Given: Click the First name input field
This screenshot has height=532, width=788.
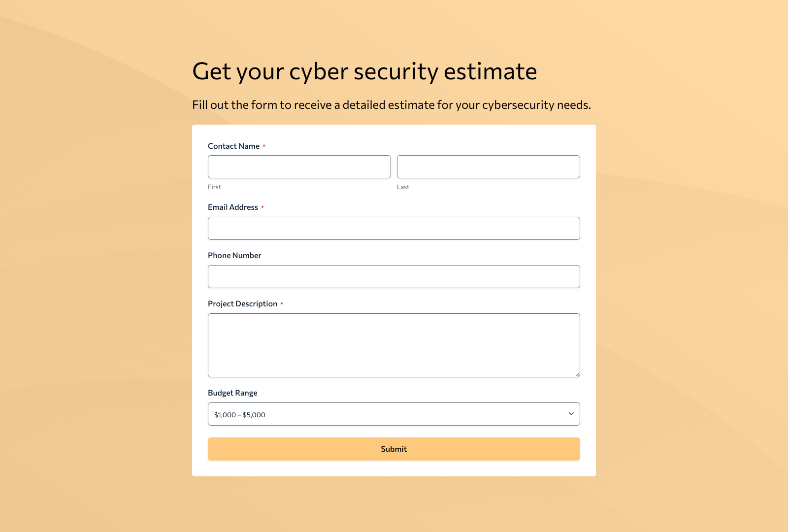Looking at the screenshot, I should [x=299, y=166].
